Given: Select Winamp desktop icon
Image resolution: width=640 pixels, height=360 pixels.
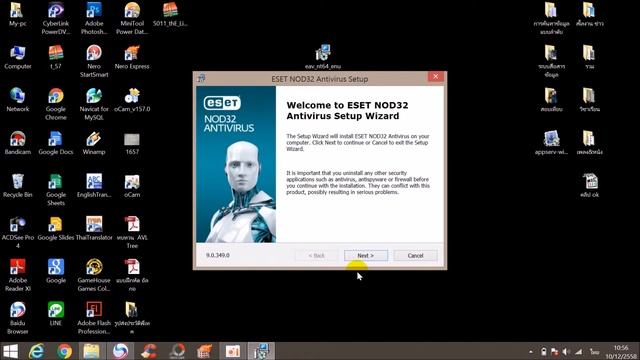Looking at the screenshot, I should 94,143.
